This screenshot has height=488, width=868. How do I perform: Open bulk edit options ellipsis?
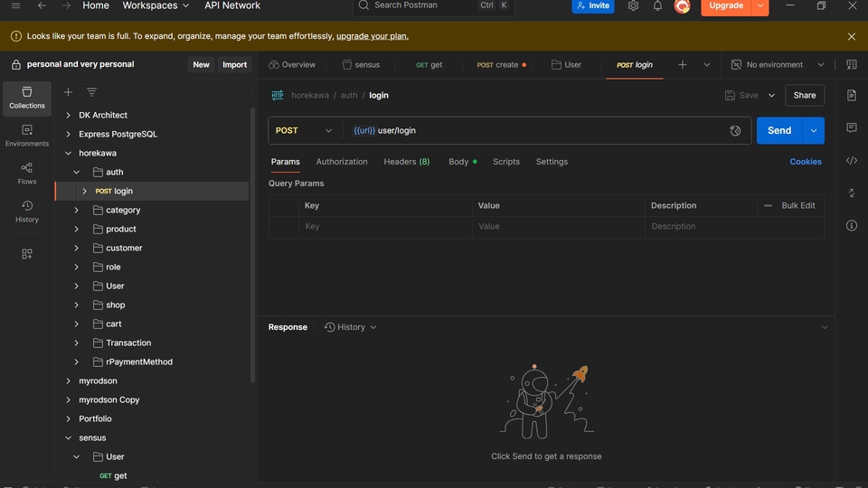pyautogui.click(x=768, y=205)
